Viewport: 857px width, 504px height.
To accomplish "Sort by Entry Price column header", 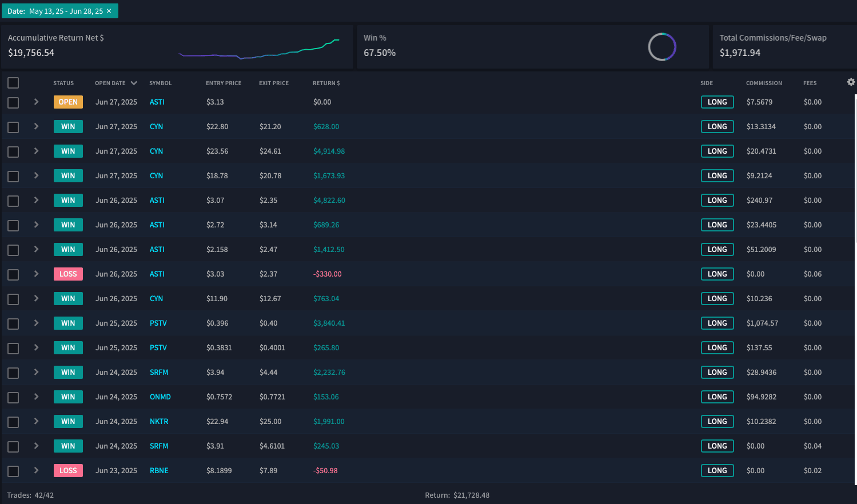I will tap(224, 83).
